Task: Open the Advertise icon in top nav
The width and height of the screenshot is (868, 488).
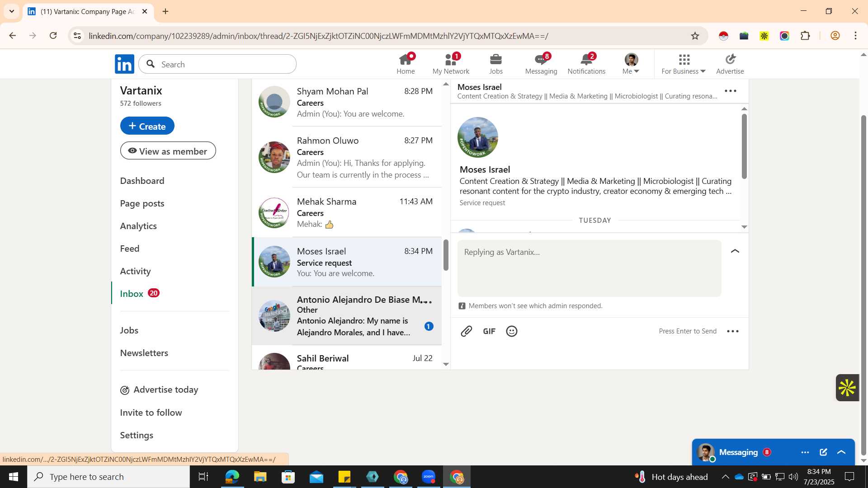Action: click(730, 64)
